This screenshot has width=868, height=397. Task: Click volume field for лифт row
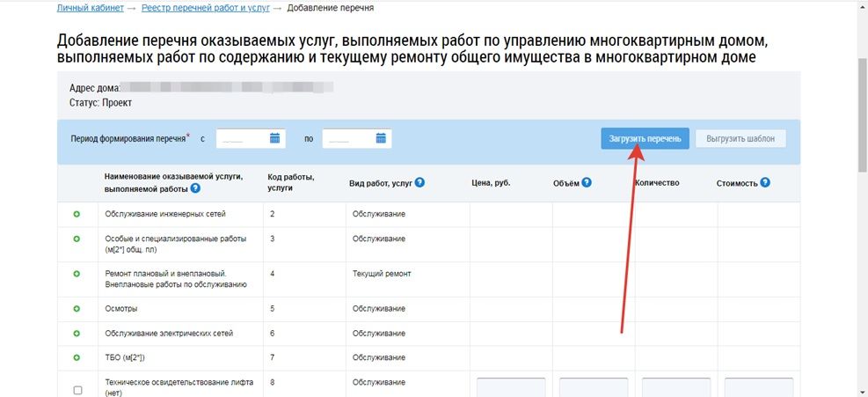tap(594, 387)
